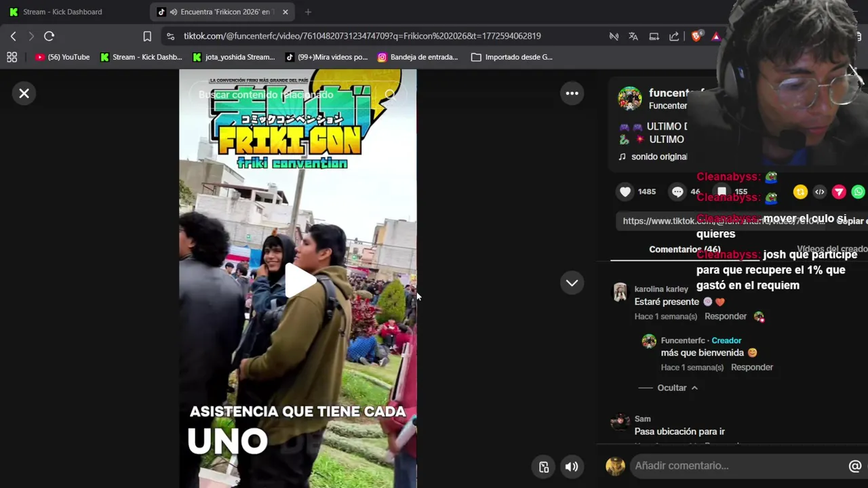Save the video using the bookmark icon
Viewport: 868px width, 488px height.
(x=722, y=192)
